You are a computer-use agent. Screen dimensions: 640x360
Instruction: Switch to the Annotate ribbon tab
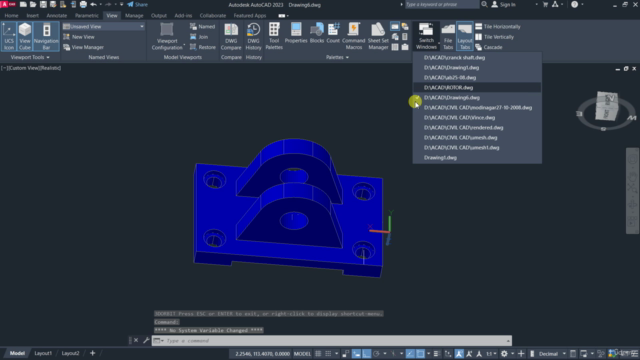click(x=56, y=16)
